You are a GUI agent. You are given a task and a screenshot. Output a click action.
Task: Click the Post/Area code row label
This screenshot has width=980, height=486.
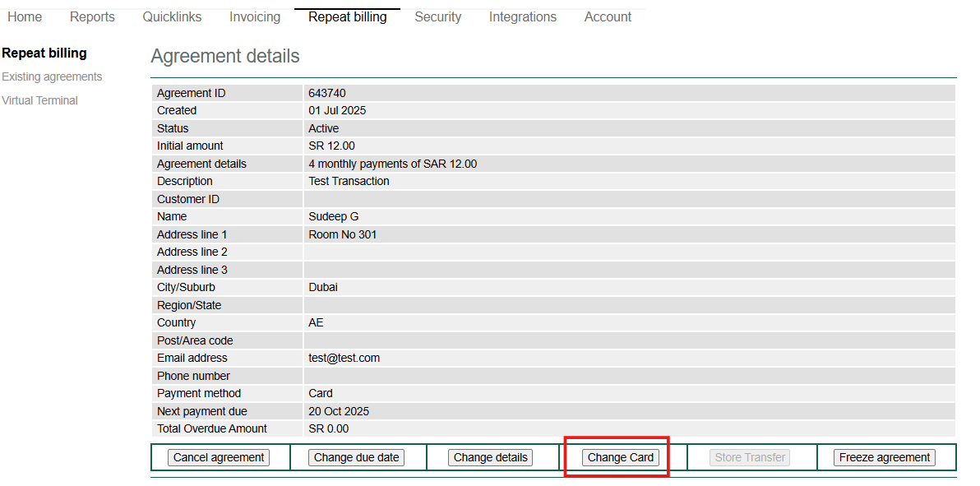click(x=195, y=341)
